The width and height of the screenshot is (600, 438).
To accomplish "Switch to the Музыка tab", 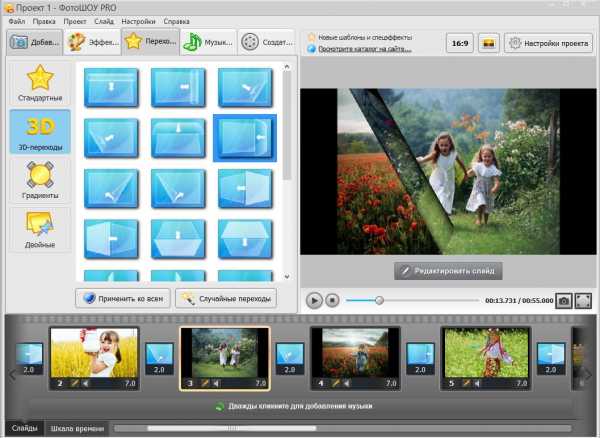I will click(208, 42).
